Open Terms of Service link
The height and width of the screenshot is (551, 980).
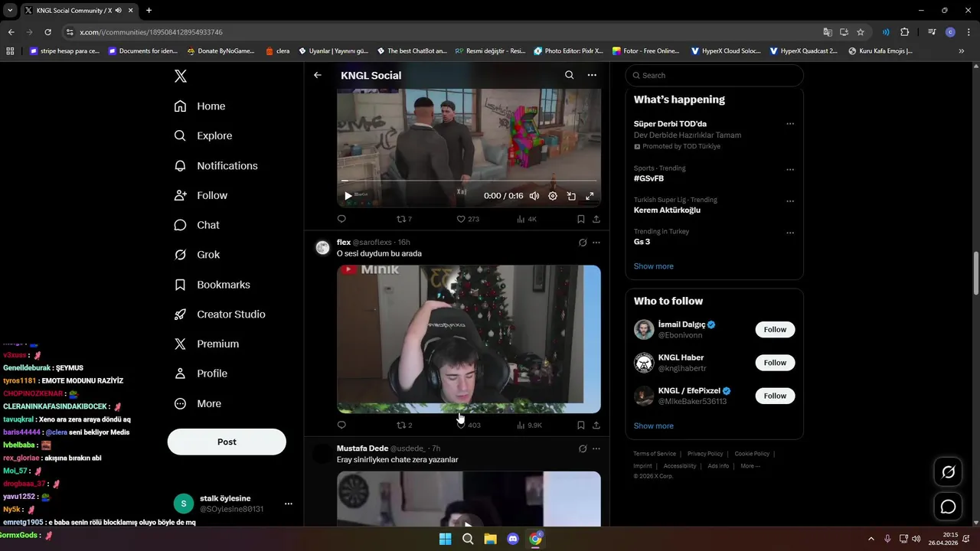point(655,454)
